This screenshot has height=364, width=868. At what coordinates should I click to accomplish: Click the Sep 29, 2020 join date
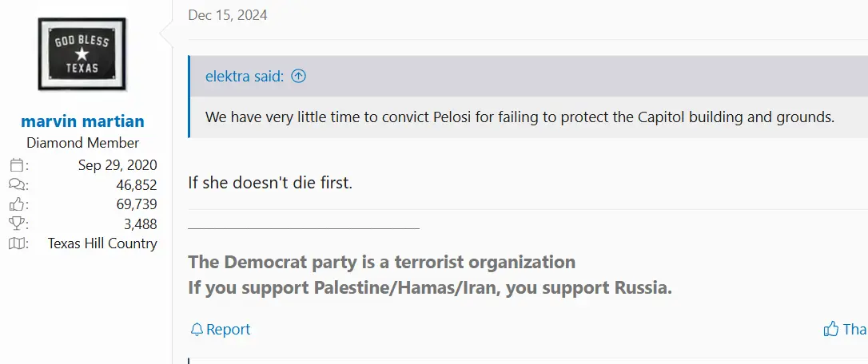click(x=117, y=165)
